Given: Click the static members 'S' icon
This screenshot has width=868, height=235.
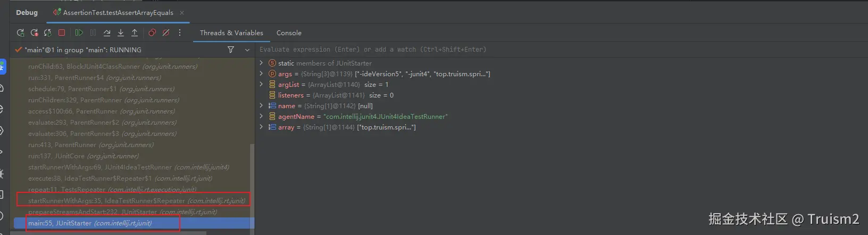Looking at the screenshot, I should coord(272,63).
